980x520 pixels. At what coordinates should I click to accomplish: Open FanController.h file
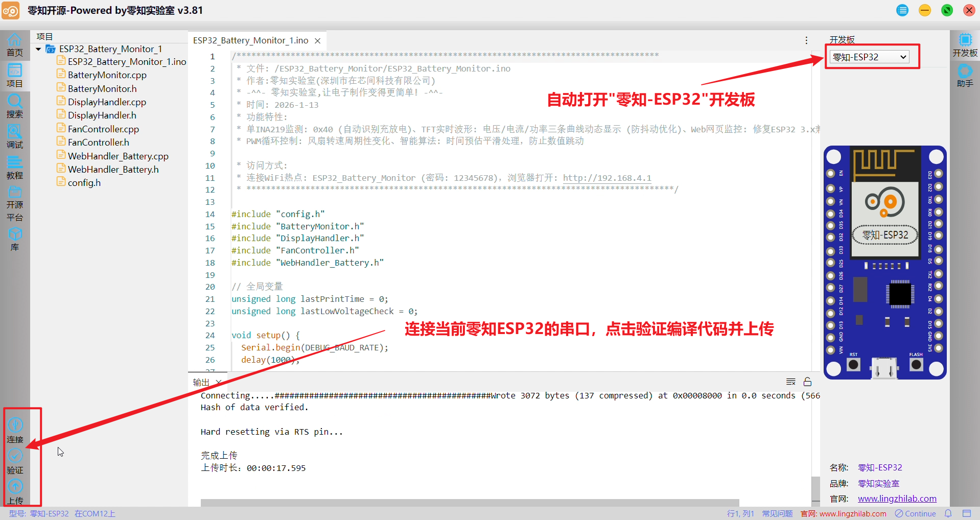click(93, 143)
